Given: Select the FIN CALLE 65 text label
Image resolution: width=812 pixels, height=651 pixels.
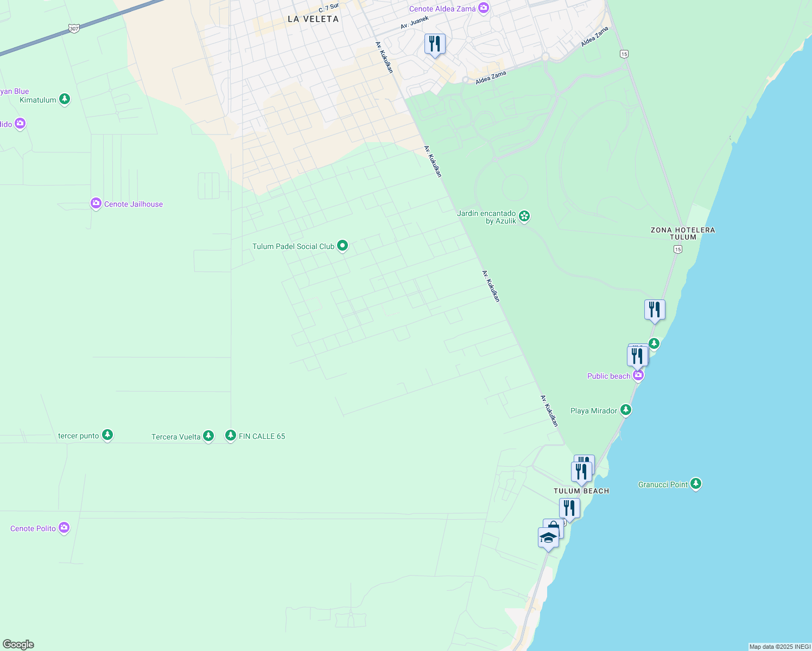Looking at the screenshot, I should (x=262, y=436).
